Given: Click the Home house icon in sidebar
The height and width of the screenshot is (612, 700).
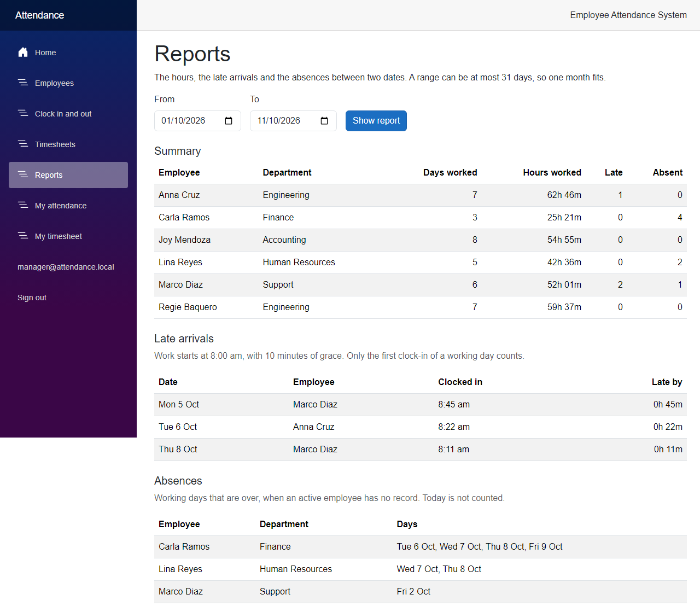Looking at the screenshot, I should [23, 52].
